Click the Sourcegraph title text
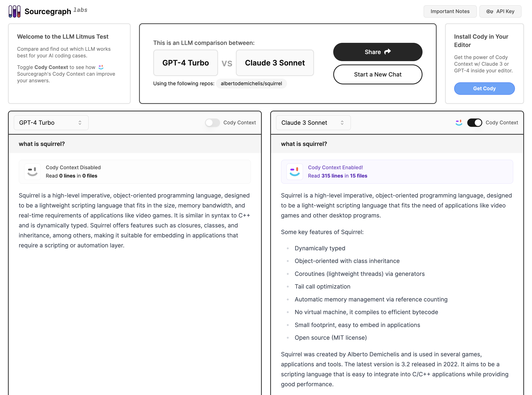This screenshot has width=532, height=395. (48, 11)
